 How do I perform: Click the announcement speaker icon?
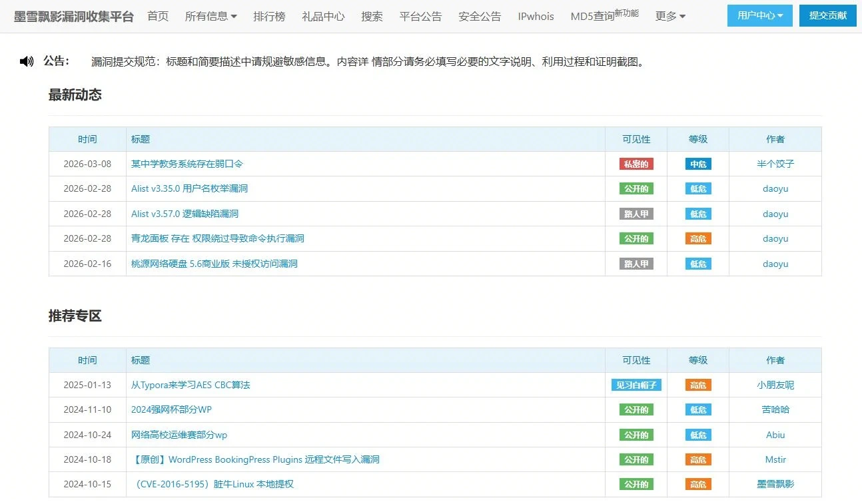tap(27, 62)
